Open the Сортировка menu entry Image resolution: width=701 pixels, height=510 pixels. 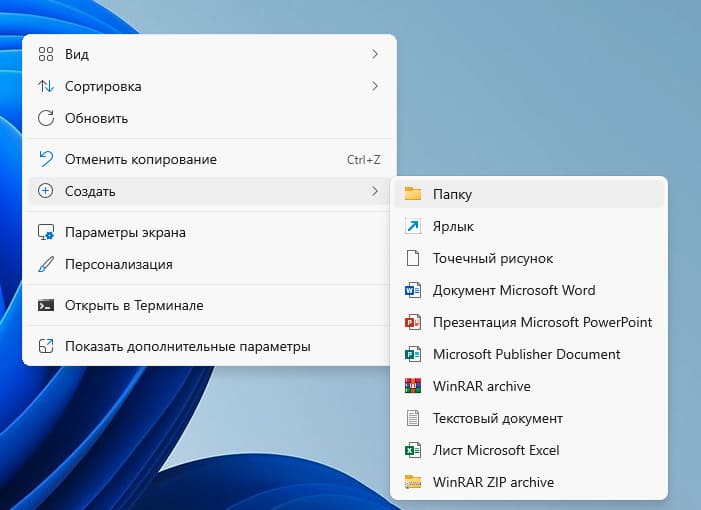(209, 86)
